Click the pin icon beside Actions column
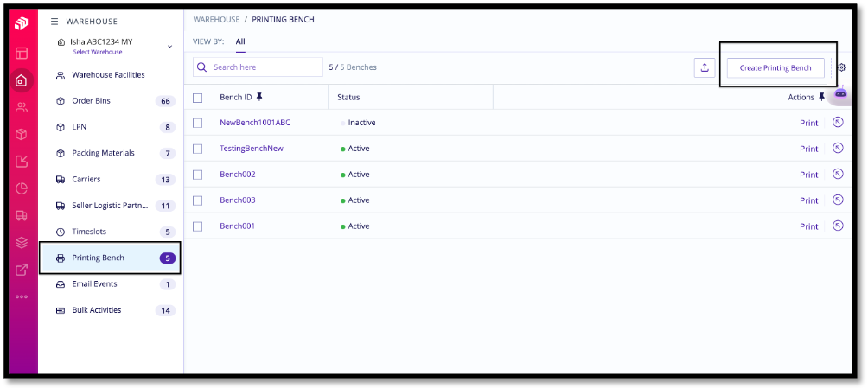The image size is (868, 388). coord(821,97)
